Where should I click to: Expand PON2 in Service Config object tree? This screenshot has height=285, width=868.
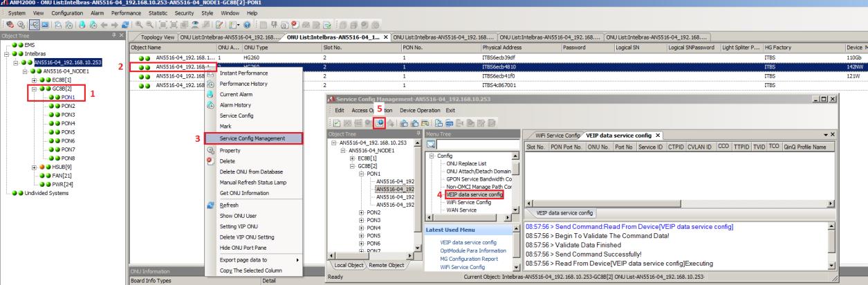[x=361, y=213]
